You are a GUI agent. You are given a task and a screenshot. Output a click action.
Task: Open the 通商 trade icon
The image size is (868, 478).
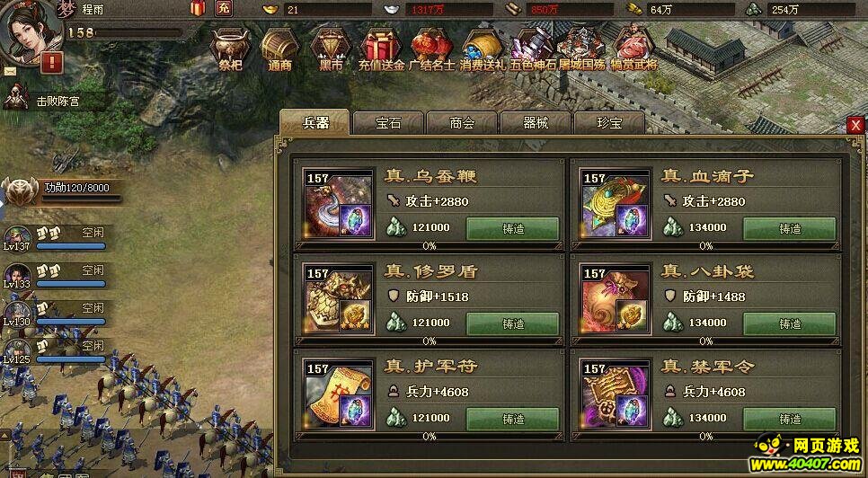click(280, 49)
